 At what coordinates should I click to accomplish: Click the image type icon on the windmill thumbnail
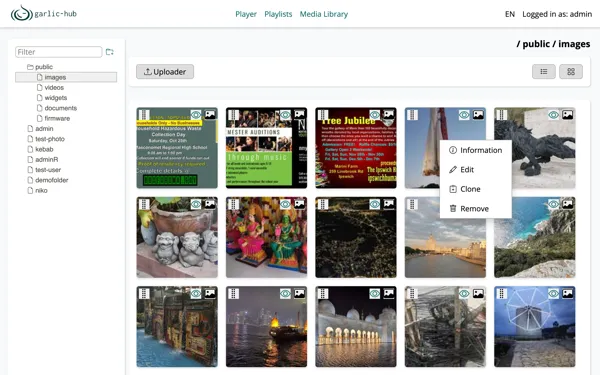(567, 293)
